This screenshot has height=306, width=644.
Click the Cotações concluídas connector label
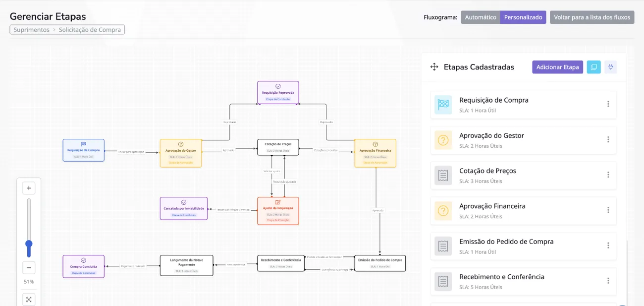[326, 150]
